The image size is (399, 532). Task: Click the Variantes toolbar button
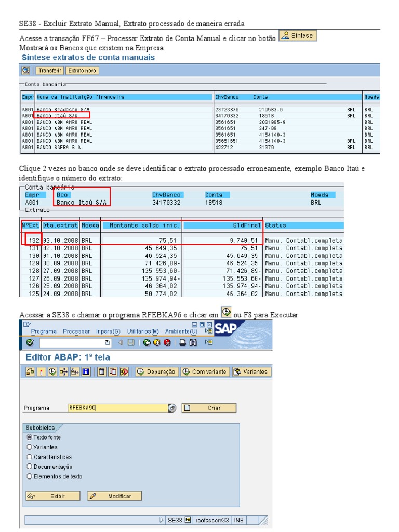(251, 372)
